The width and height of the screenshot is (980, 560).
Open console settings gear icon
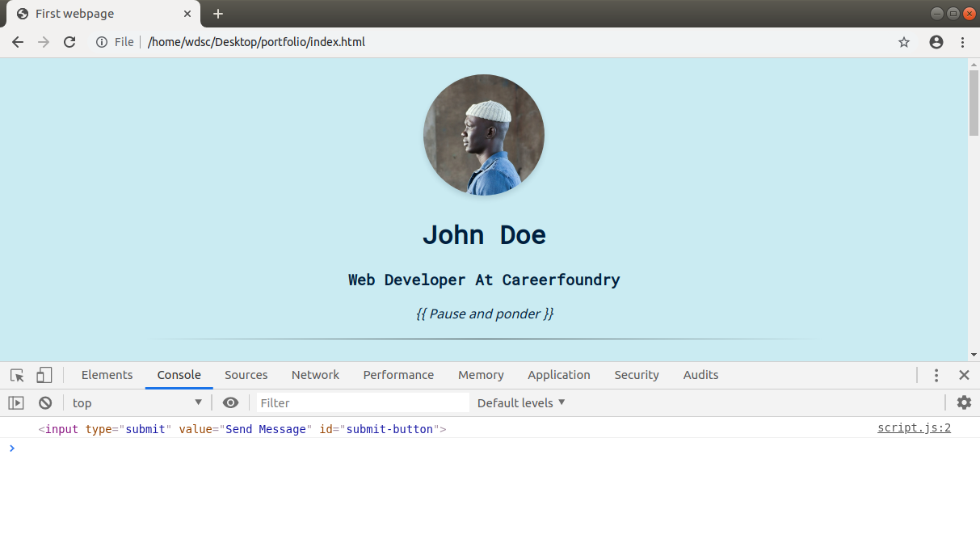point(964,402)
